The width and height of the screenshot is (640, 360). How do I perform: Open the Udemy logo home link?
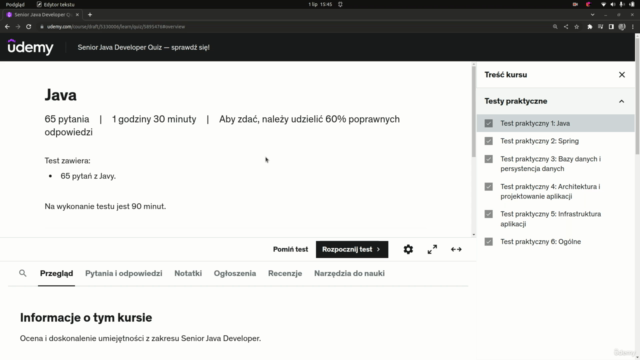31,47
